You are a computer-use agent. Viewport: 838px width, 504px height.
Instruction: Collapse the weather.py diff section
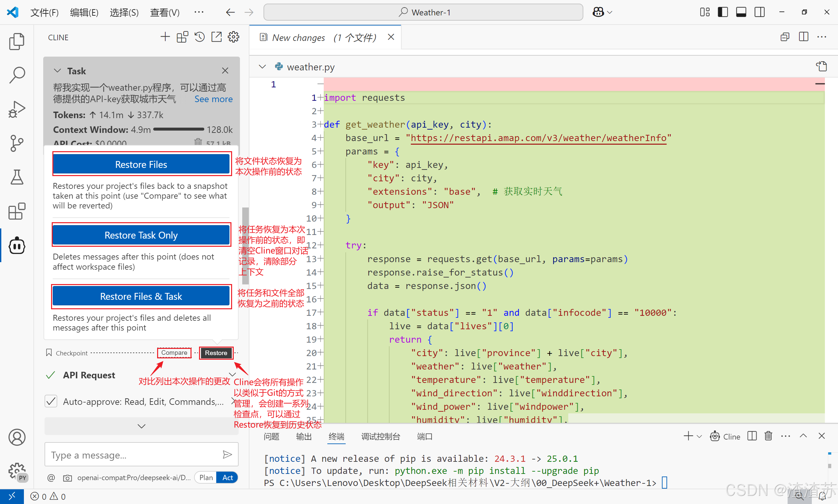pyautogui.click(x=262, y=67)
